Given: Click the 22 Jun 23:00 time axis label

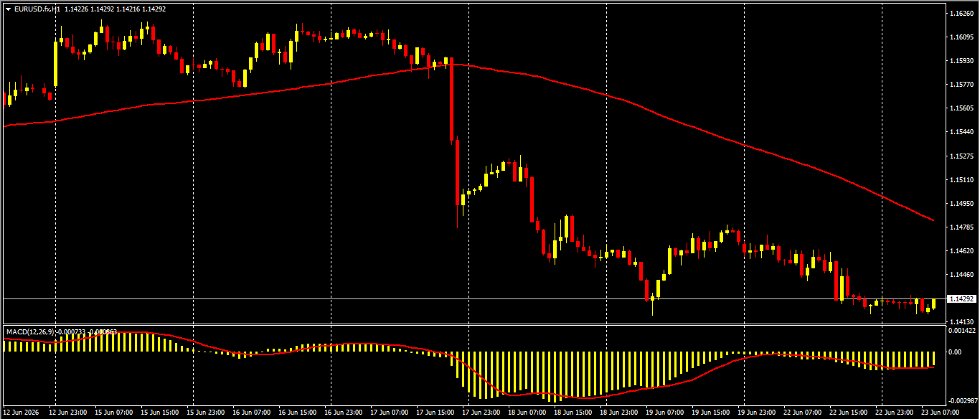Looking at the screenshot, I should tap(895, 413).
